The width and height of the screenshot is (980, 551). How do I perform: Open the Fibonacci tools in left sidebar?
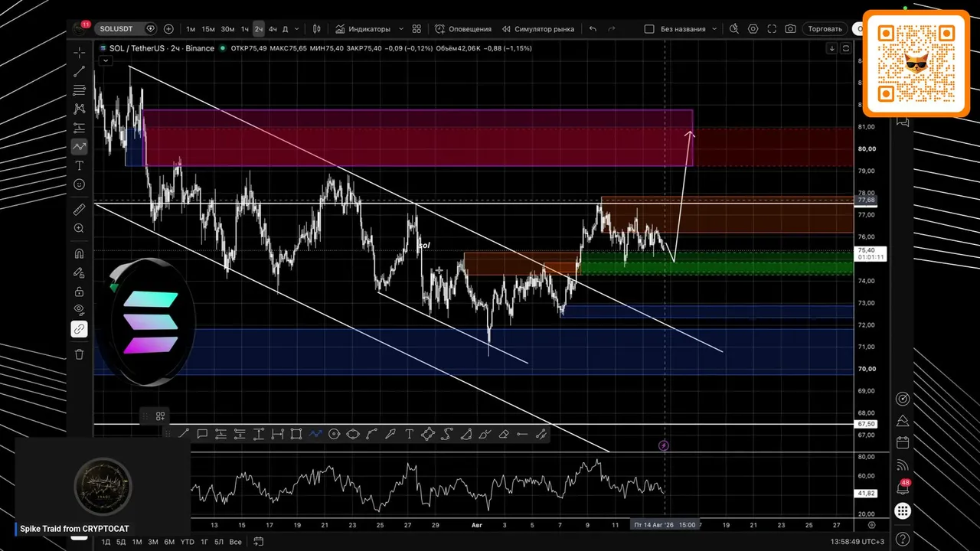[80, 90]
